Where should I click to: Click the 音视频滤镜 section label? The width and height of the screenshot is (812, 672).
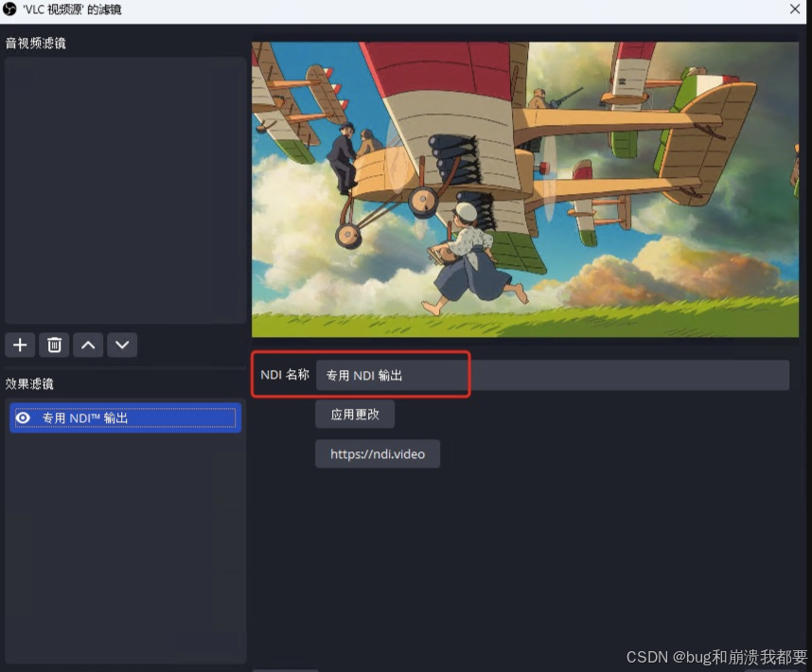[x=36, y=44]
